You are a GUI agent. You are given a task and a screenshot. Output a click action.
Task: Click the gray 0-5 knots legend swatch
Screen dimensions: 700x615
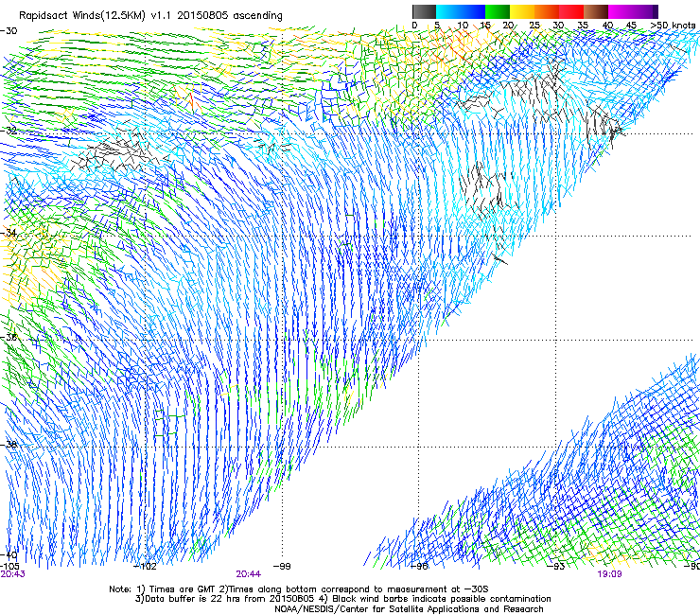click(x=424, y=11)
